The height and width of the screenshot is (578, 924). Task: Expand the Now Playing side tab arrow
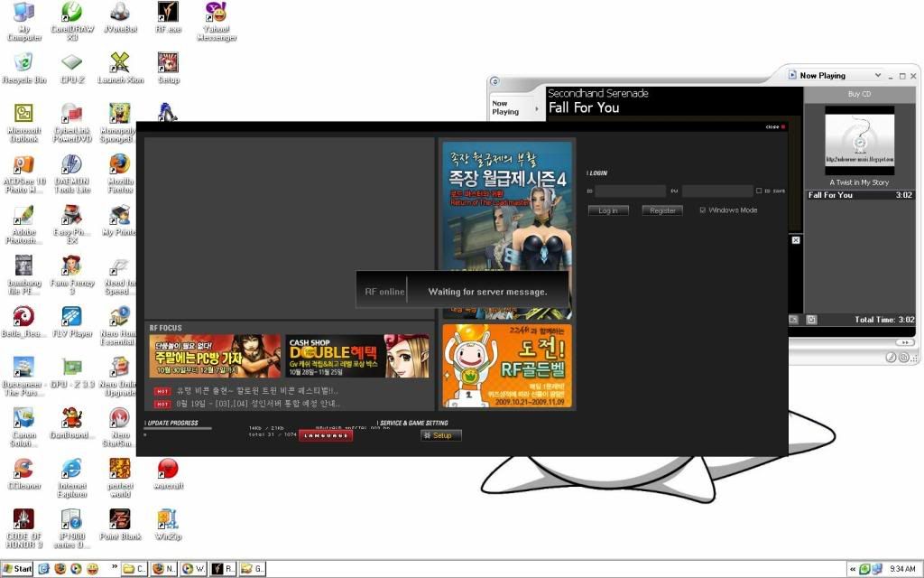tap(536, 108)
